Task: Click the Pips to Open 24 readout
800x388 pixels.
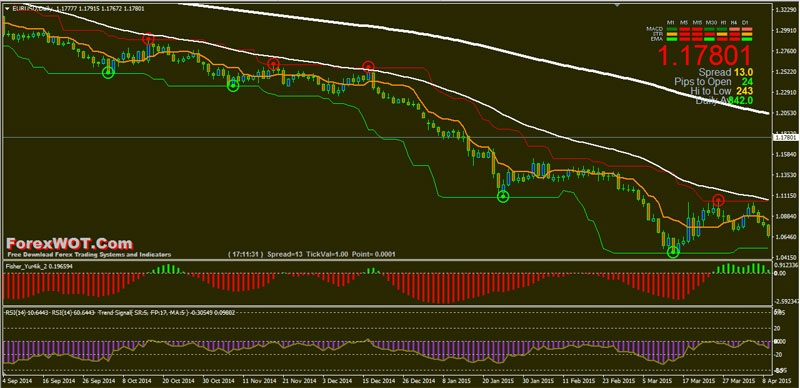Action: [x=714, y=82]
